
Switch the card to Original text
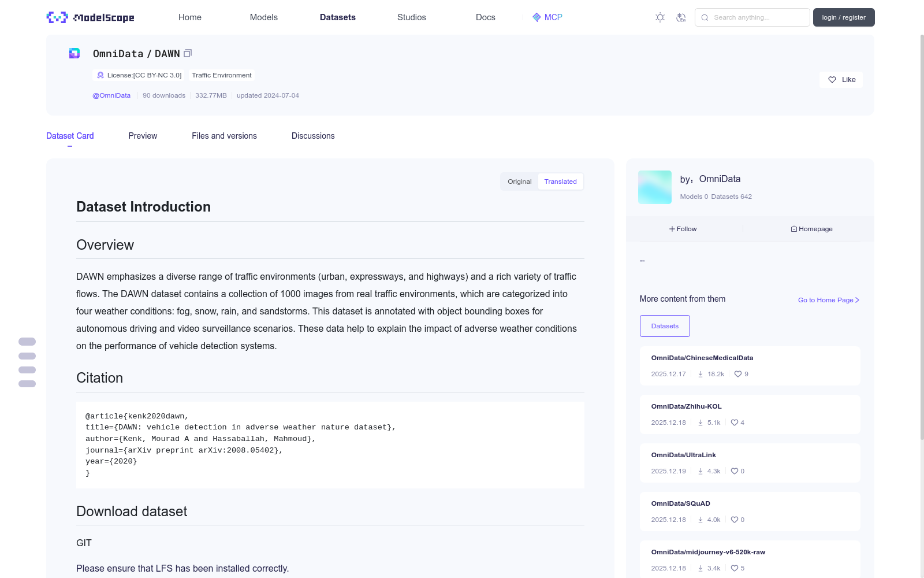(519, 181)
